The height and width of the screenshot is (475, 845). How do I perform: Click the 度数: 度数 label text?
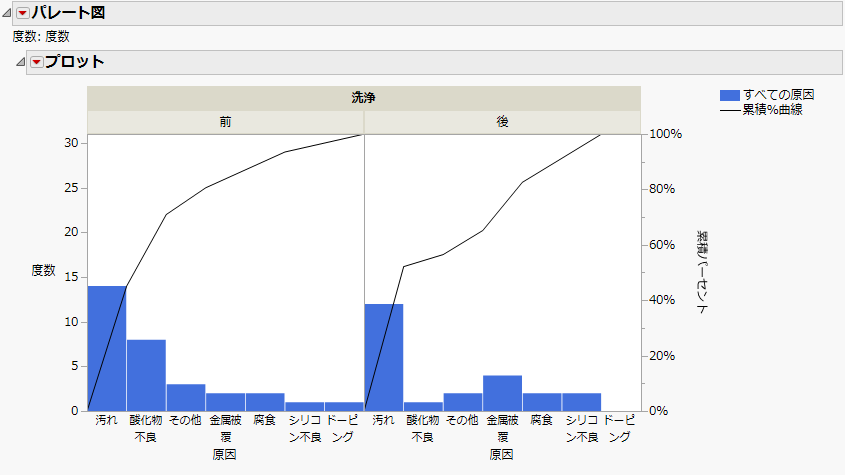[x=41, y=37]
